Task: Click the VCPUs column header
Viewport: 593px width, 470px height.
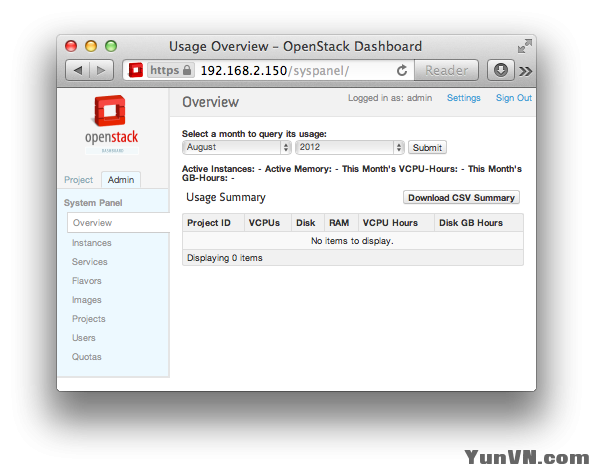Action: coord(268,223)
